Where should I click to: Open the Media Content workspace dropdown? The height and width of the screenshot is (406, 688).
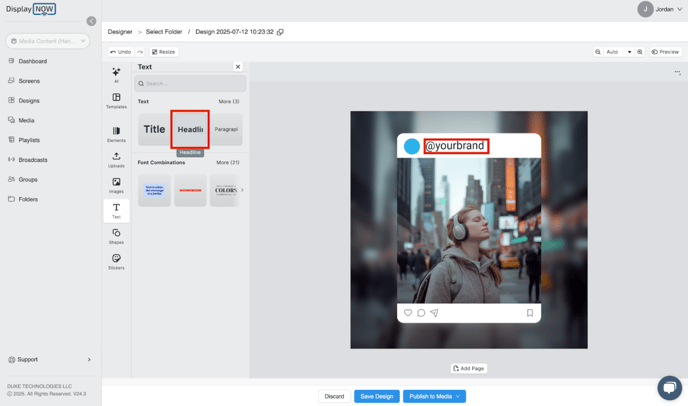click(x=47, y=41)
